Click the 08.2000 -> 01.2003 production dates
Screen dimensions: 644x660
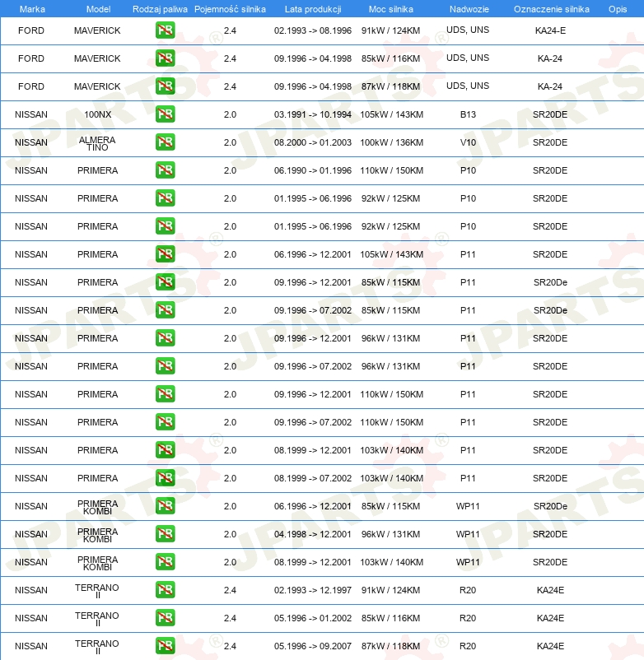coord(312,142)
